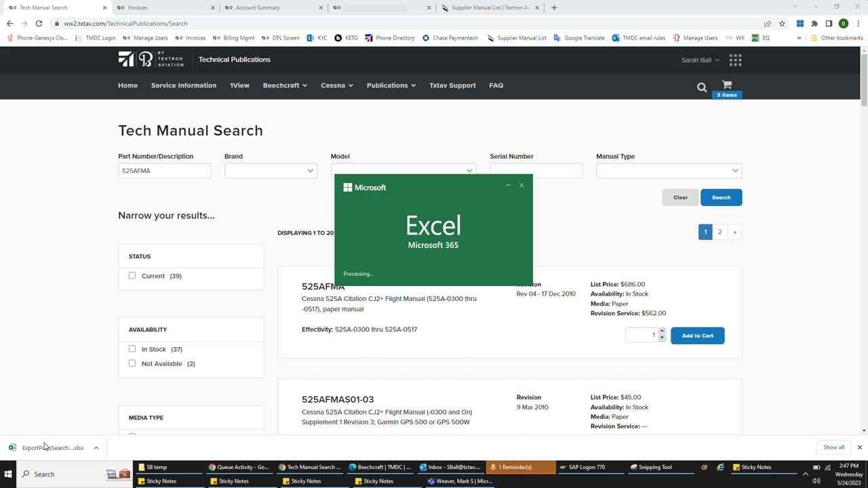868x488 pixels.
Task: Open the browser side panel icon
Action: (829, 24)
